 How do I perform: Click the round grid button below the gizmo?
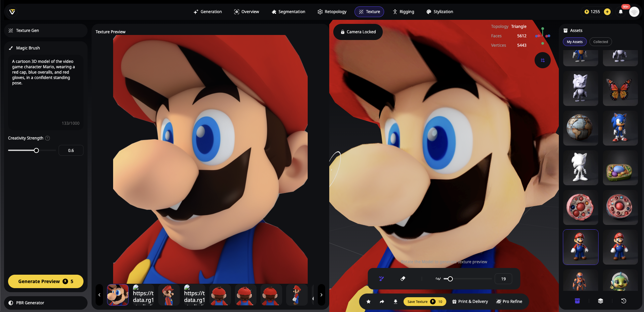[543, 60]
